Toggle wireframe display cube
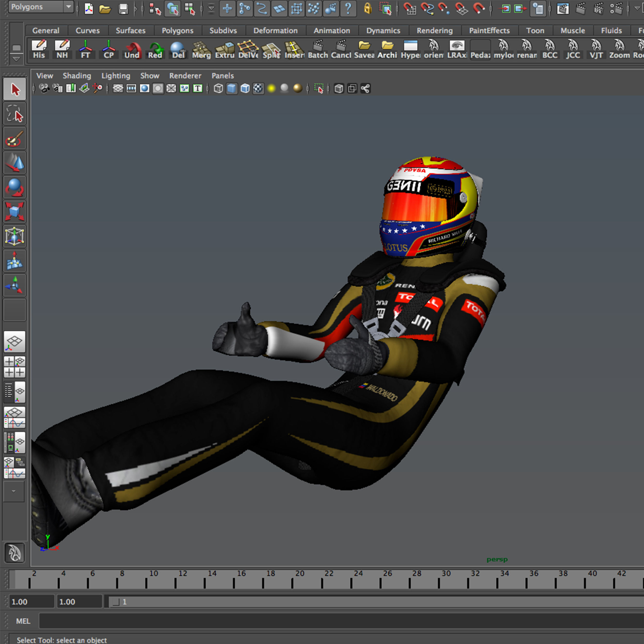Viewport: 644px width, 644px height. click(x=218, y=88)
